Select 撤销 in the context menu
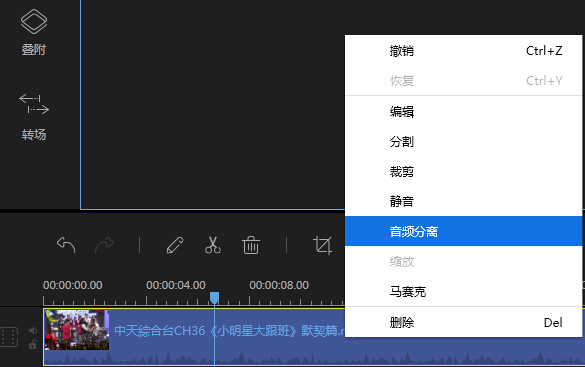 pyautogui.click(x=463, y=51)
